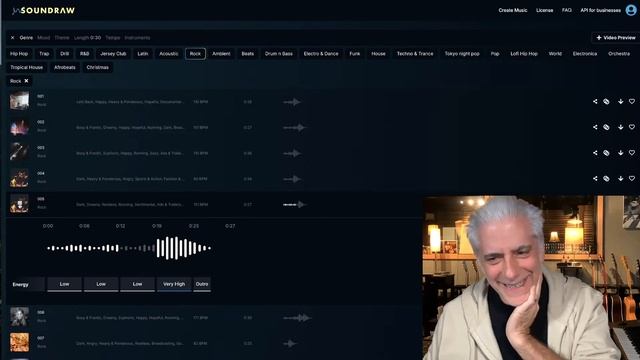Copy link for track 004
Image resolution: width=640 pixels, height=360 pixels.
(x=606, y=178)
